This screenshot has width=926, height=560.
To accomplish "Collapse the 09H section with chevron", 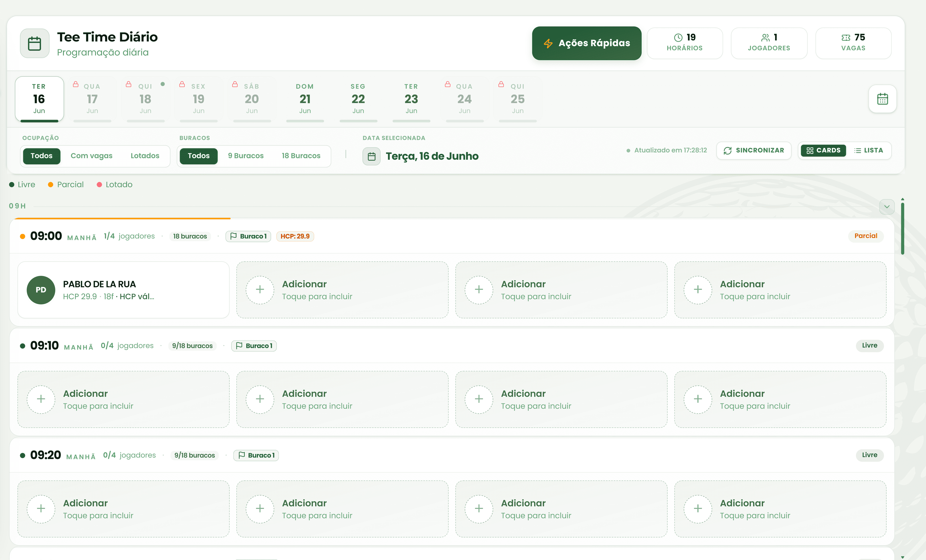I will click(886, 207).
